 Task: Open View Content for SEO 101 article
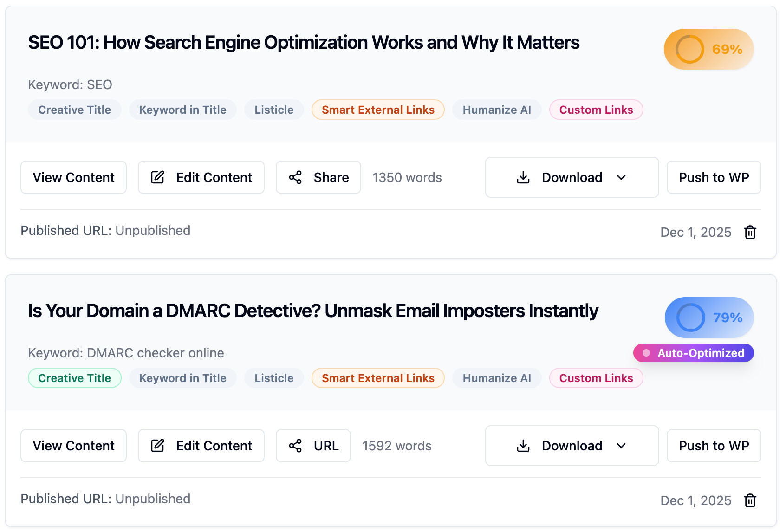(73, 177)
